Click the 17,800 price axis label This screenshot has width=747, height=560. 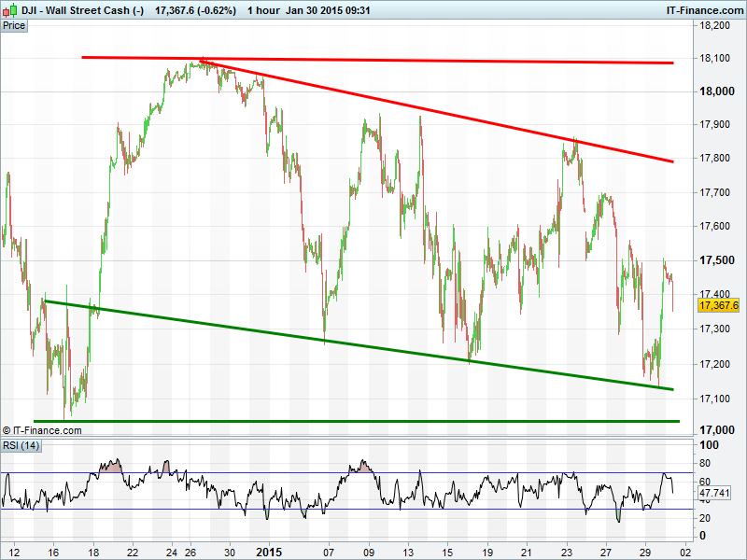click(x=714, y=158)
